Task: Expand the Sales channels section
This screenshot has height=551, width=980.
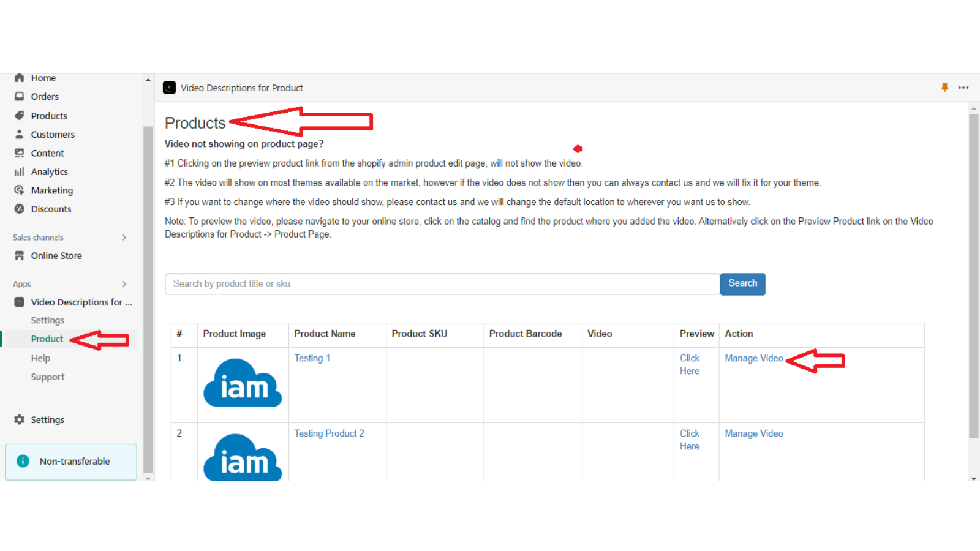Action: coord(124,237)
